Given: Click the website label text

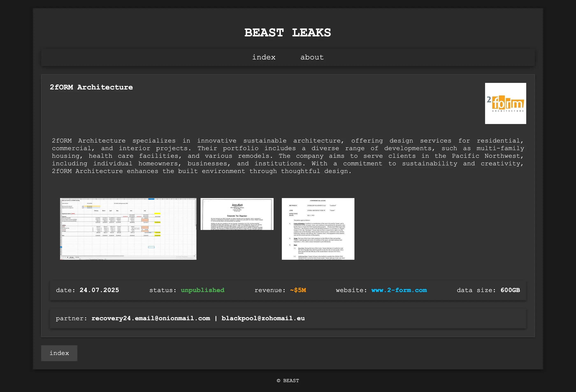Looking at the screenshot, I should [x=351, y=290].
